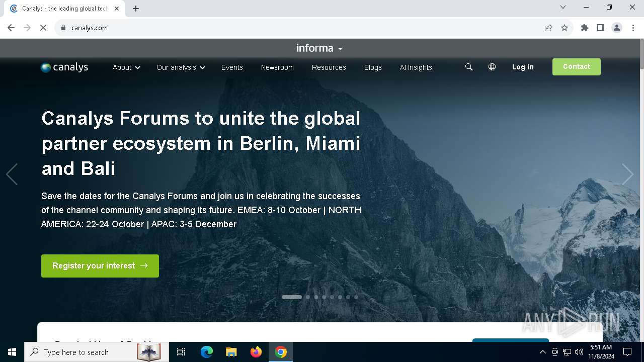The height and width of the screenshot is (362, 644).
Task: Open the Events menu item
Action: pyautogui.click(x=232, y=67)
